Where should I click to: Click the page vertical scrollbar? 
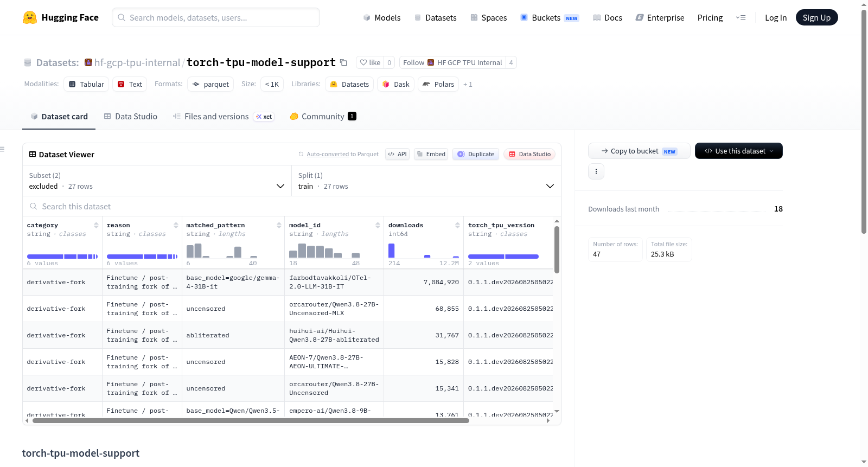[864, 121]
